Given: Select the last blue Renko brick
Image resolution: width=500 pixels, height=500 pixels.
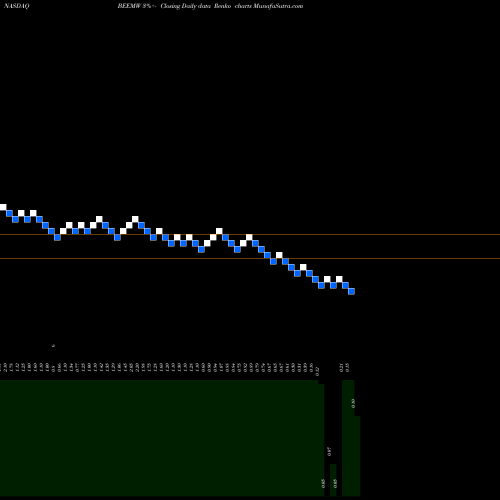Looking at the screenshot, I should [351, 291].
